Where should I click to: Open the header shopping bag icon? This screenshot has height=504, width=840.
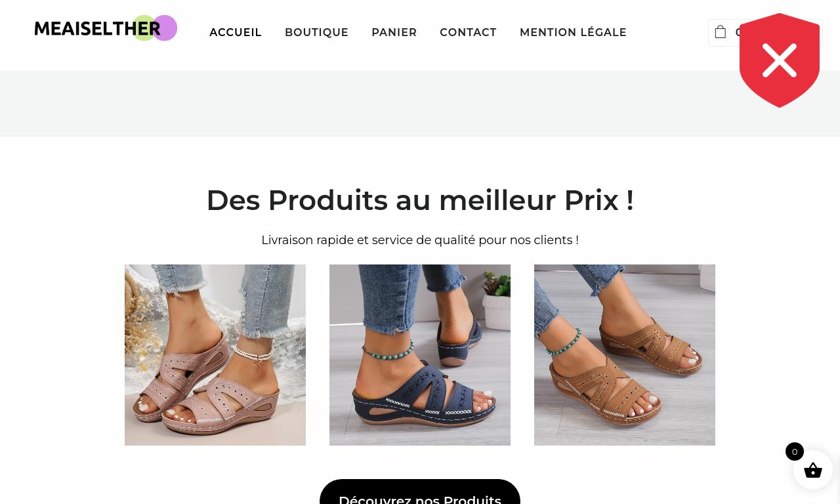pos(720,32)
